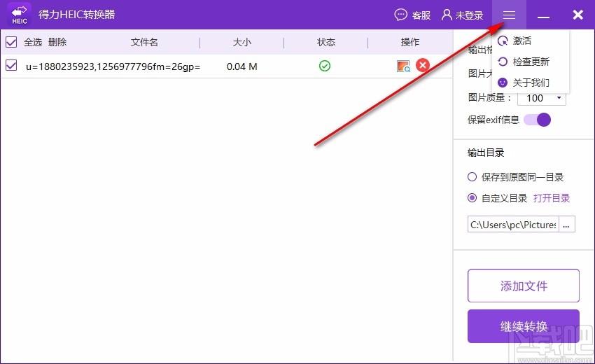Preview the converted image icon
The height and width of the screenshot is (364, 595).
pos(403,66)
